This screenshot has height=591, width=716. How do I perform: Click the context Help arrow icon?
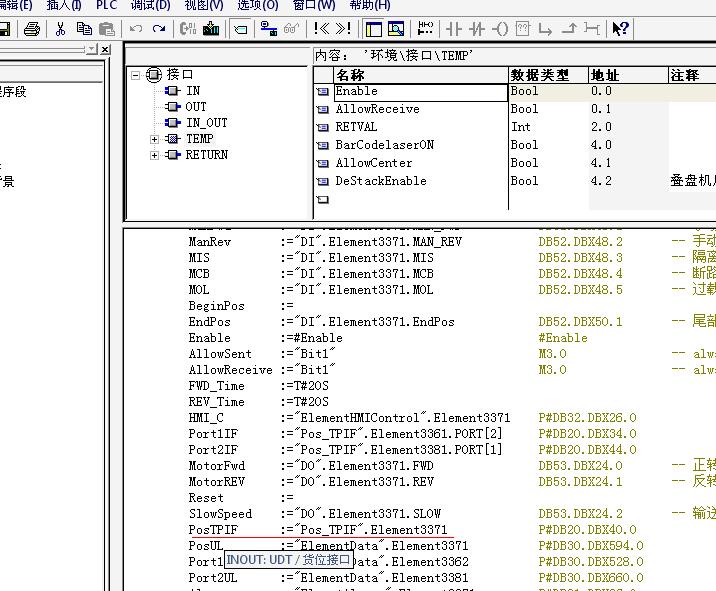point(620,29)
